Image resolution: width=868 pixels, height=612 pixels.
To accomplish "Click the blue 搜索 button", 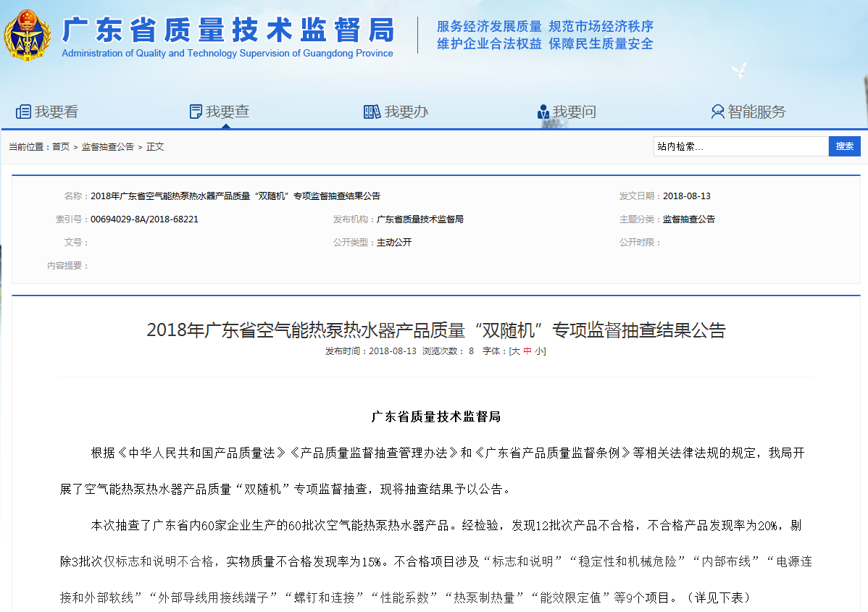I will point(845,146).
